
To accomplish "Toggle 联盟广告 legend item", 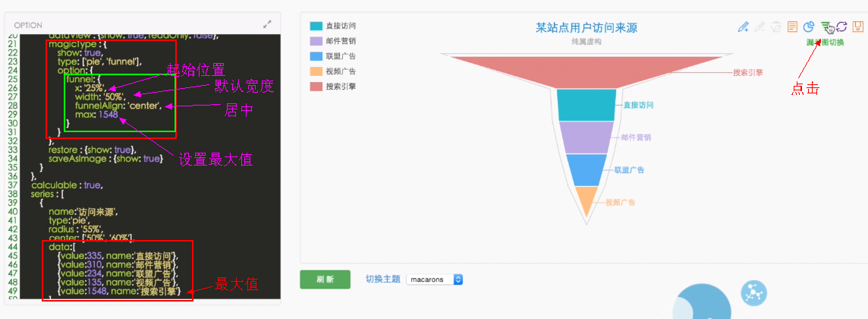I will pyautogui.click(x=332, y=56).
